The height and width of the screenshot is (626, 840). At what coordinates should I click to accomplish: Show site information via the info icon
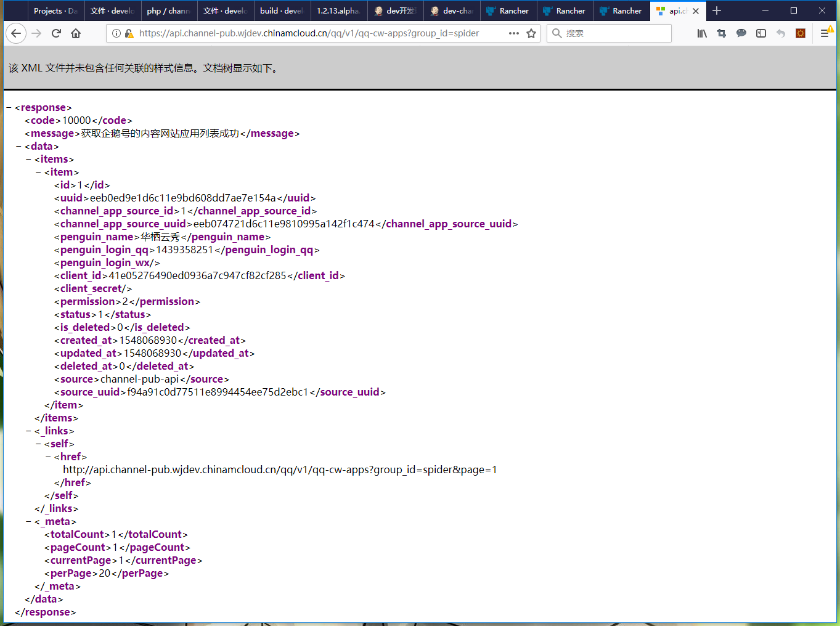(x=116, y=33)
